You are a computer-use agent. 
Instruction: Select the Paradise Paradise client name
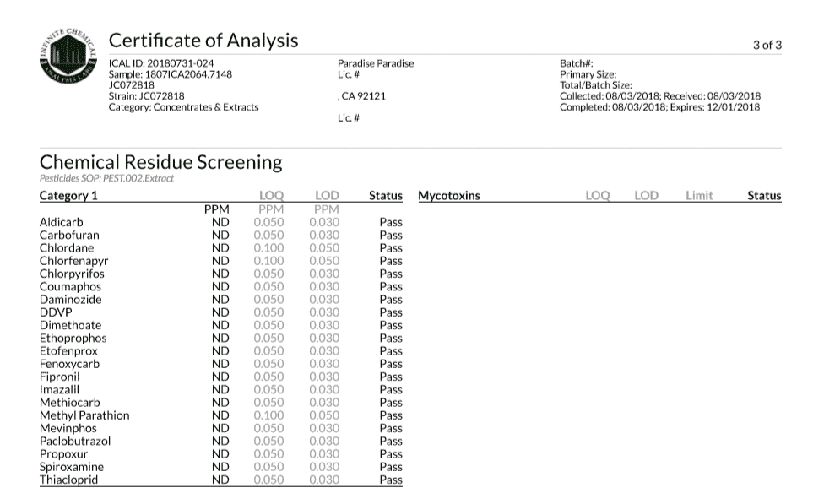tap(376, 63)
